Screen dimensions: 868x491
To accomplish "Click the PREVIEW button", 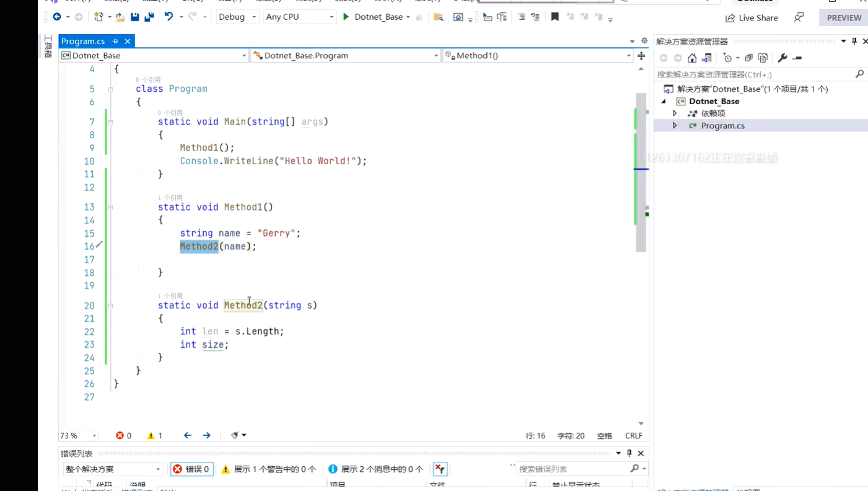I will point(844,17).
